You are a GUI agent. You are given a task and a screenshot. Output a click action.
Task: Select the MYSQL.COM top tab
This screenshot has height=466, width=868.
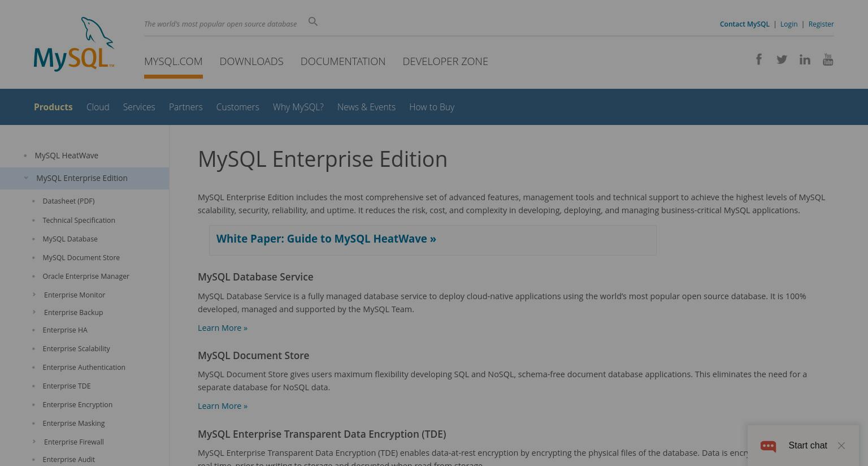(173, 61)
